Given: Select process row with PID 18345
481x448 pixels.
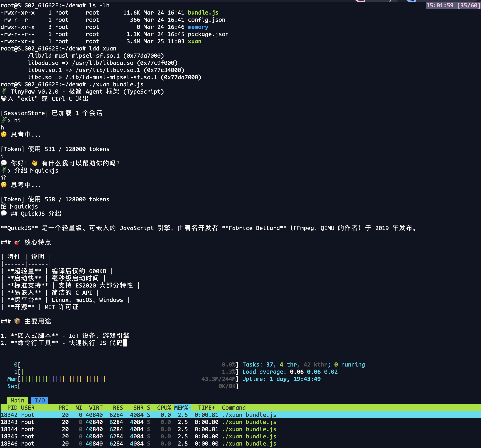Looking at the screenshot, I should [240, 436].
